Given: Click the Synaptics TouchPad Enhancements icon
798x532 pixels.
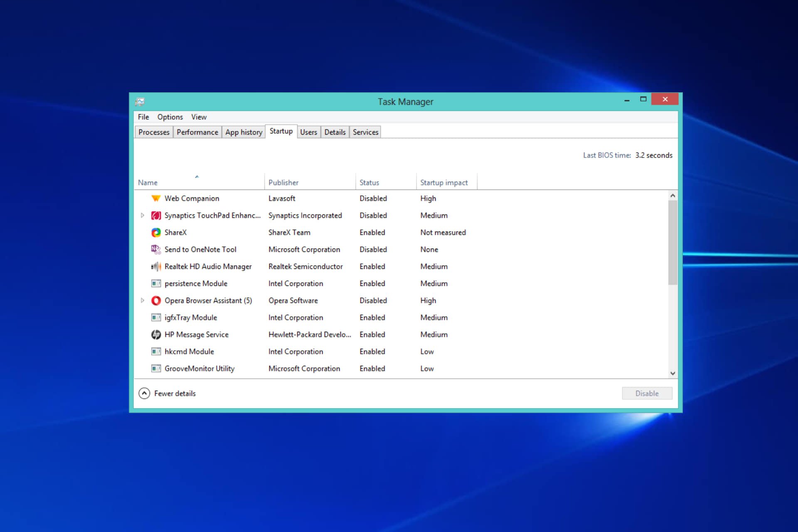Looking at the screenshot, I should [155, 215].
